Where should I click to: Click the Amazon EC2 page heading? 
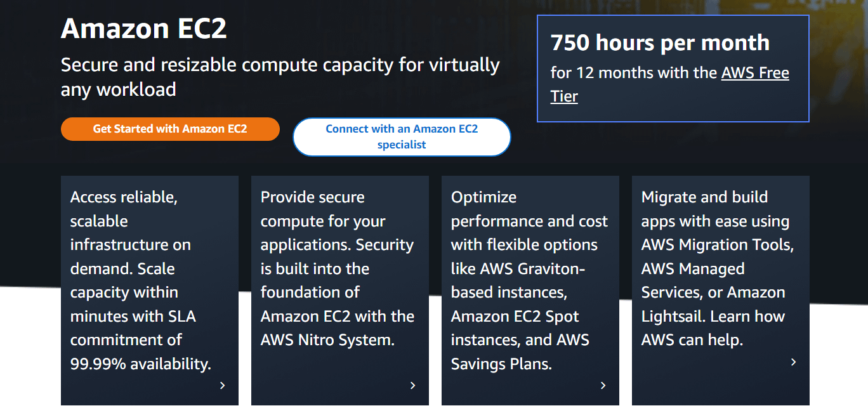point(144,29)
